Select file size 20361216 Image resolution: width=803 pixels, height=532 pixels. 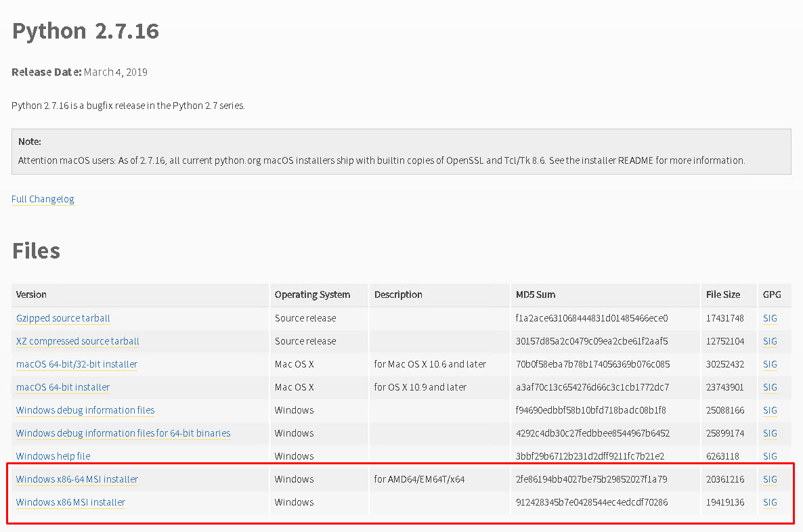coord(724,479)
